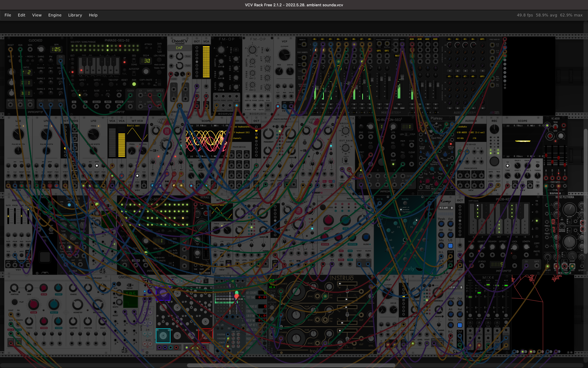Click the Cm7 chord display on ChordCV

[x=179, y=48]
